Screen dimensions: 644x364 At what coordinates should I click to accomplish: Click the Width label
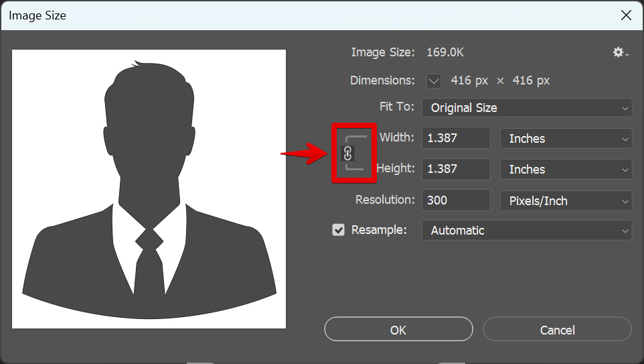click(397, 137)
